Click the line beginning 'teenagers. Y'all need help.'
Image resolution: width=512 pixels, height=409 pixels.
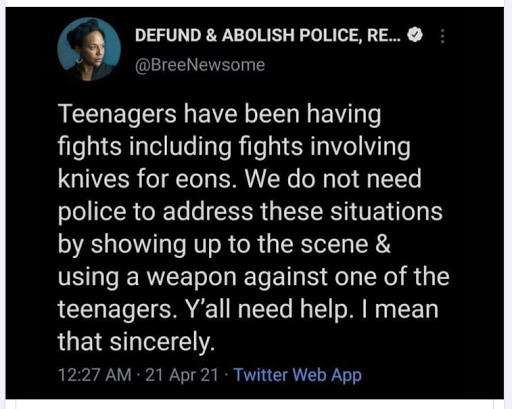click(x=248, y=310)
